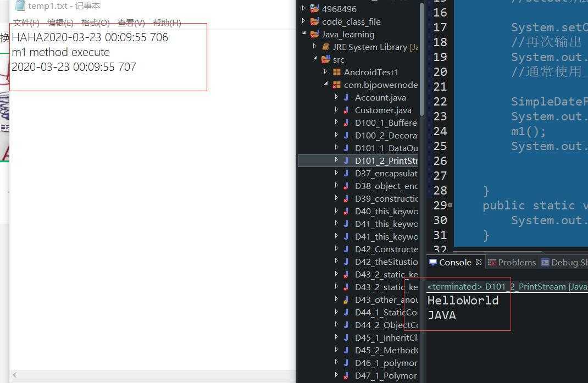This screenshot has width=588, height=383.
Task: Click the line '2020-03-23 00:09:55 707'
Action: [74, 67]
